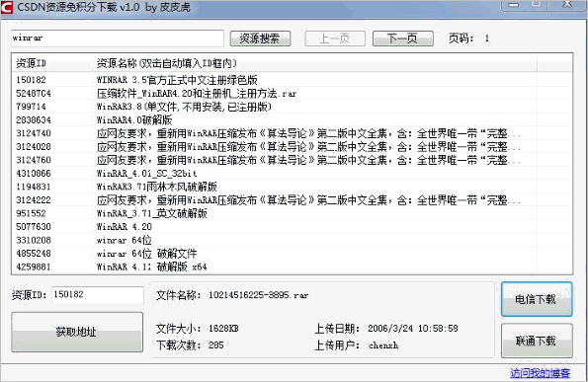Focus the search box containing winrar

118,38
